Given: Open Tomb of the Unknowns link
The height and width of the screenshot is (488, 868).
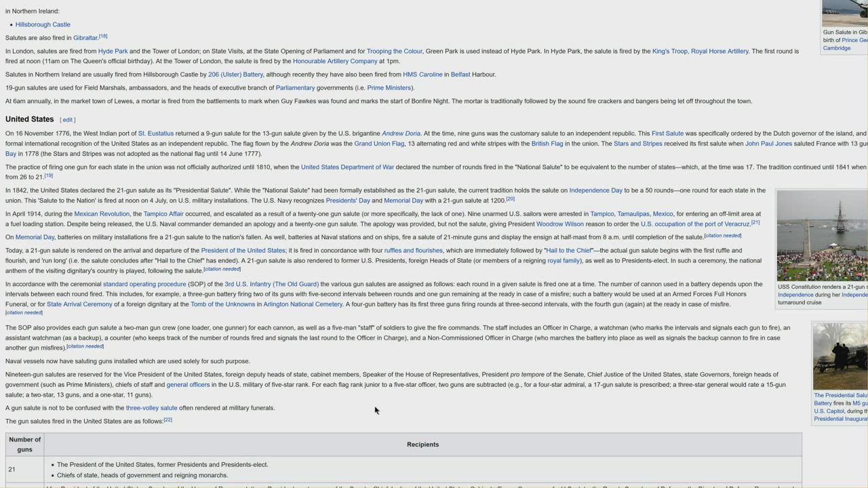Looking at the screenshot, I should 222,304.
